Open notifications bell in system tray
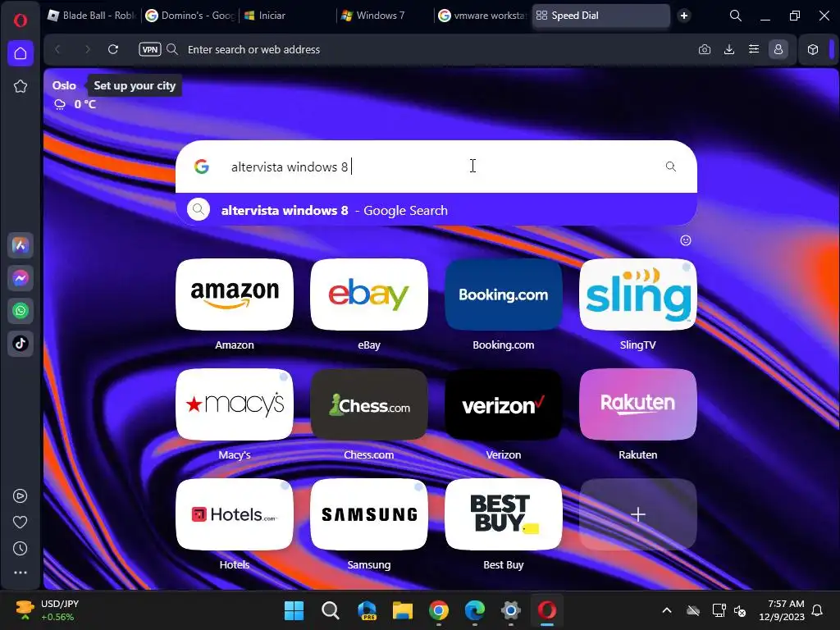 tap(818, 610)
